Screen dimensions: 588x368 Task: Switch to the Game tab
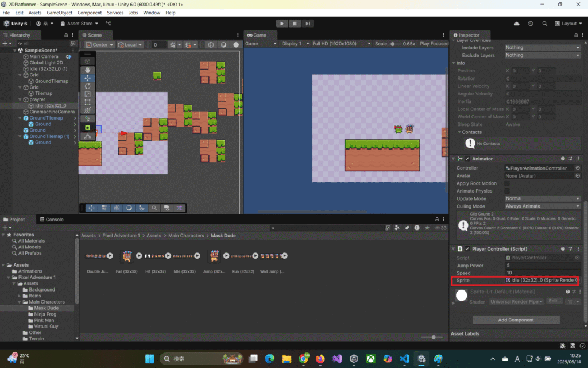tap(257, 35)
